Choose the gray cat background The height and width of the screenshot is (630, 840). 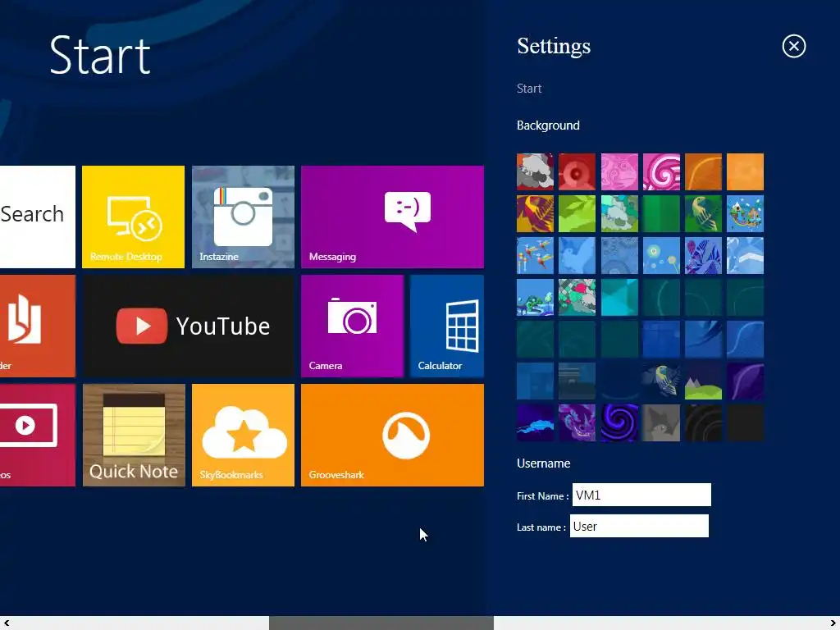point(661,422)
